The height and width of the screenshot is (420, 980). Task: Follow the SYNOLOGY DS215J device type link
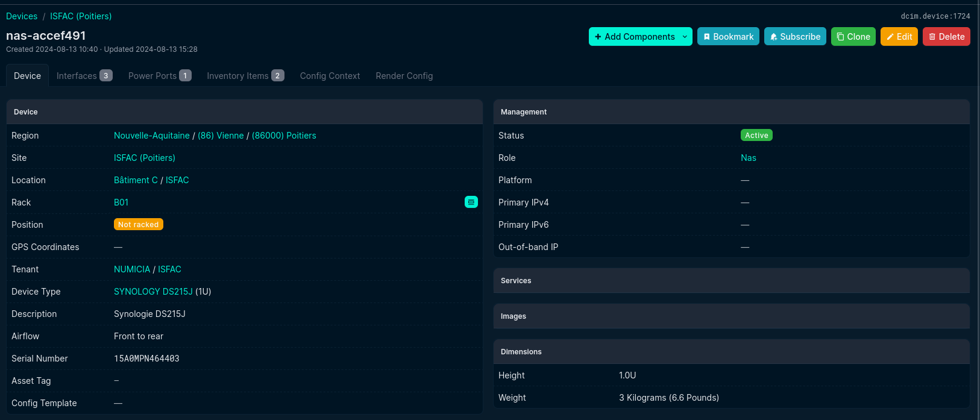tap(153, 292)
